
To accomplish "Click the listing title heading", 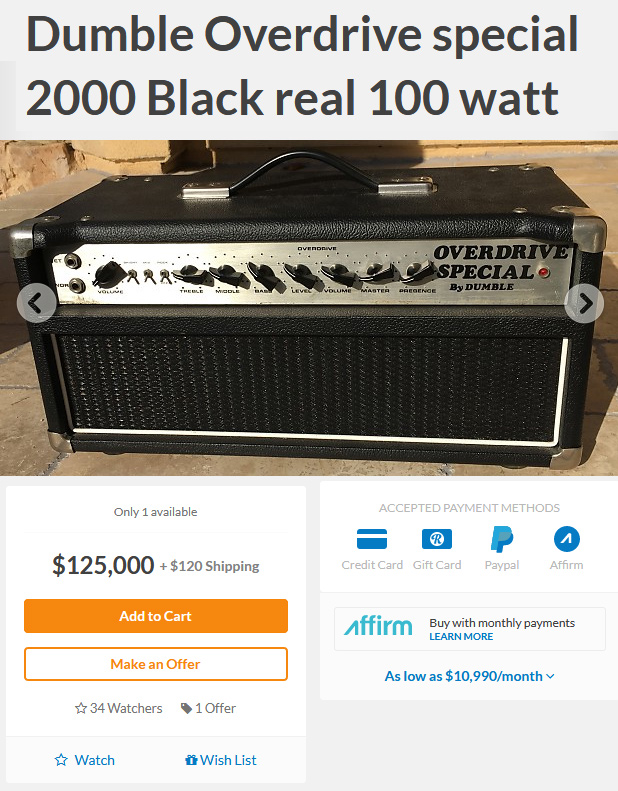I will [302, 66].
